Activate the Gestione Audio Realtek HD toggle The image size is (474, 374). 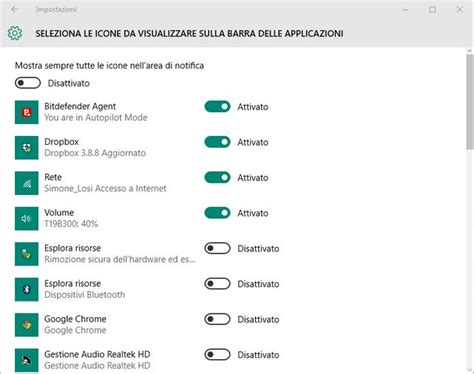217,354
